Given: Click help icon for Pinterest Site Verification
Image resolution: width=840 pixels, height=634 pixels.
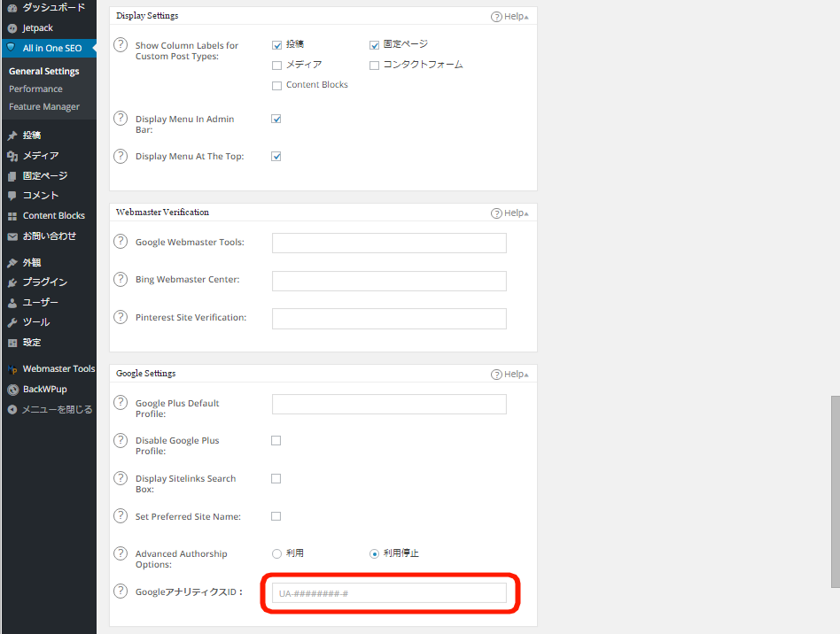Looking at the screenshot, I should pos(121,317).
